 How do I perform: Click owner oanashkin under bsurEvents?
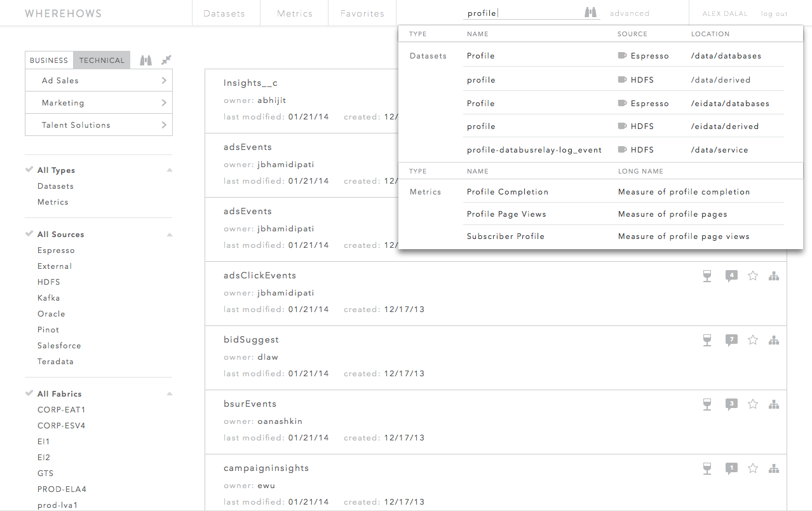click(280, 421)
